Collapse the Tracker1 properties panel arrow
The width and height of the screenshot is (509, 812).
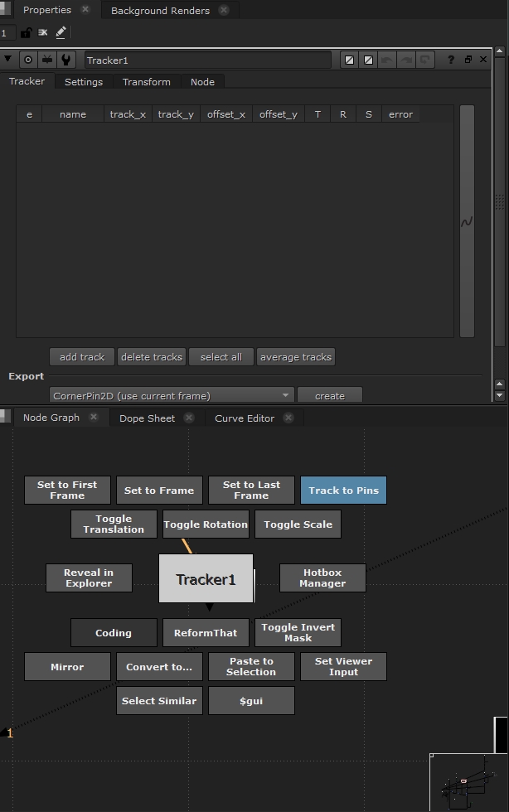pos(8,60)
